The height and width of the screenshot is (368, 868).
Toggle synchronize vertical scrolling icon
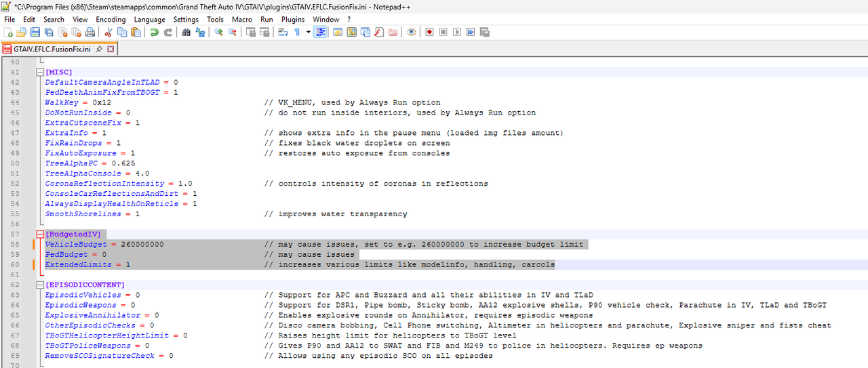click(x=251, y=32)
